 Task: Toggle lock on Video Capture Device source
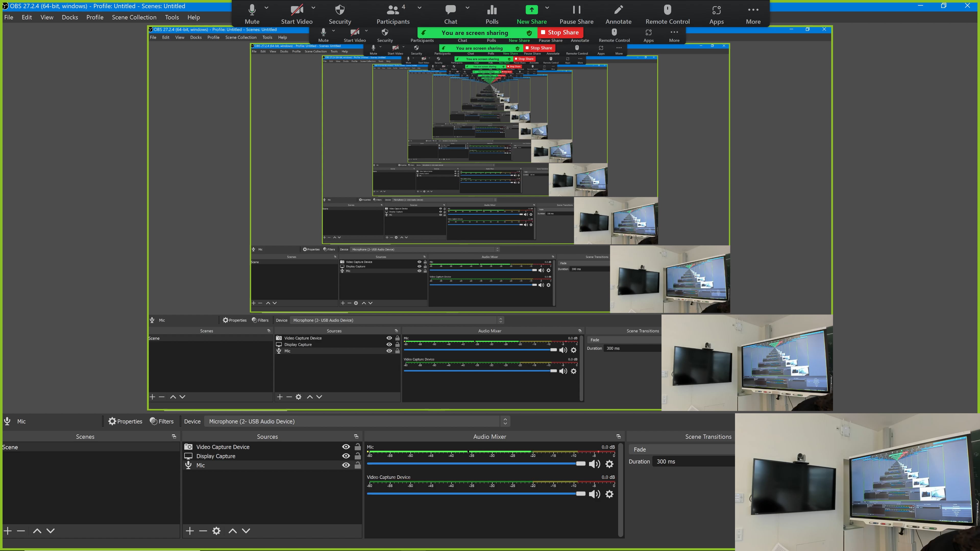click(358, 447)
